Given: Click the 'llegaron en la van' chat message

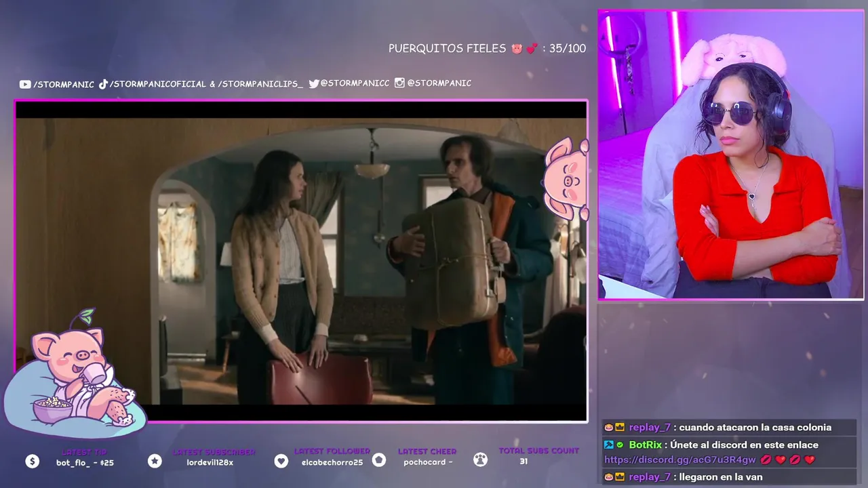Looking at the screenshot, I should pyautogui.click(x=721, y=477).
